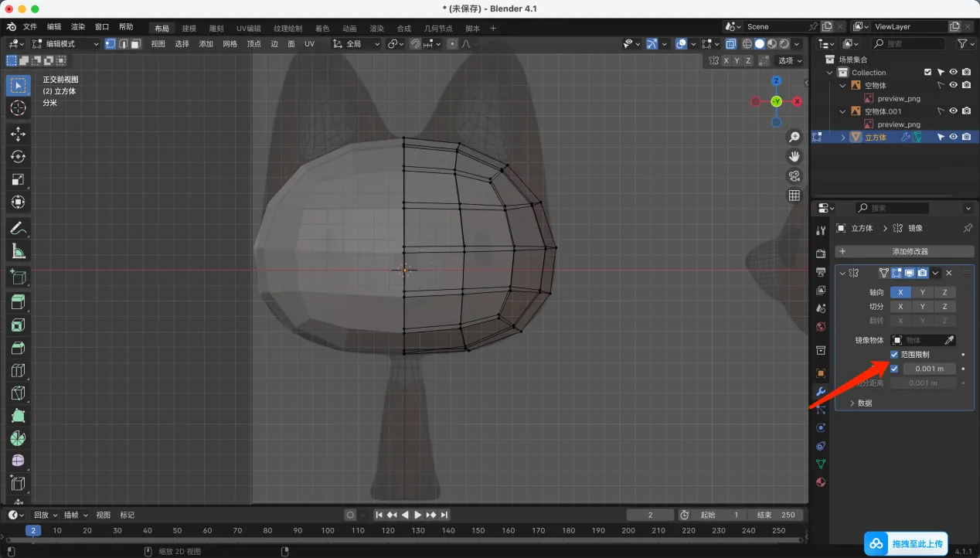This screenshot has width=980, height=558.
Task: Open the 编辑模式 mode dropdown
Action: (x=66, y=44)
